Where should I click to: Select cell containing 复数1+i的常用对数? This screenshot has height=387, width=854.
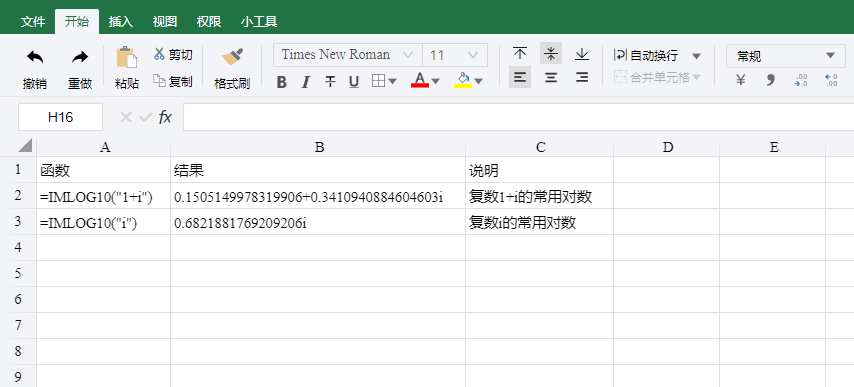tap(540, 196)
